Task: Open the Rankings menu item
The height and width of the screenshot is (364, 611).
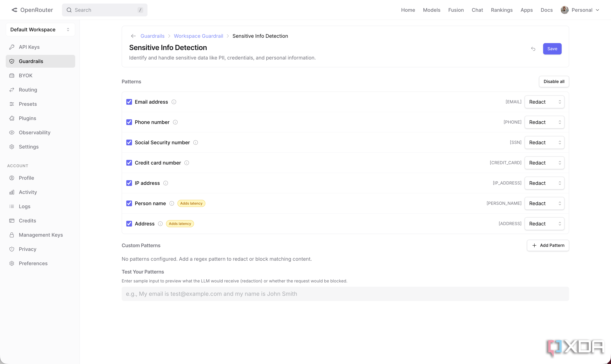Action: coord(502,10)
